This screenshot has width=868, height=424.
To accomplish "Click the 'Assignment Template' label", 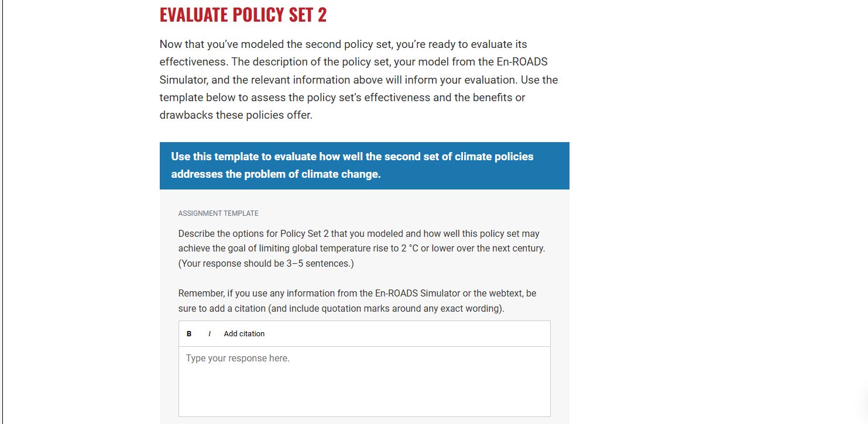I will (x=218, y=213).
